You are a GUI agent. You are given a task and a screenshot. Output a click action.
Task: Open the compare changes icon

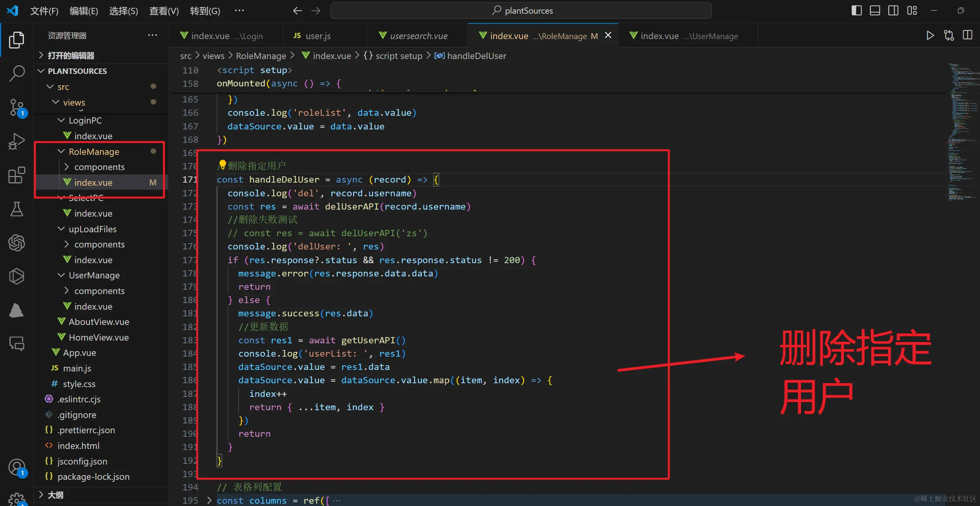coord(949,36)
